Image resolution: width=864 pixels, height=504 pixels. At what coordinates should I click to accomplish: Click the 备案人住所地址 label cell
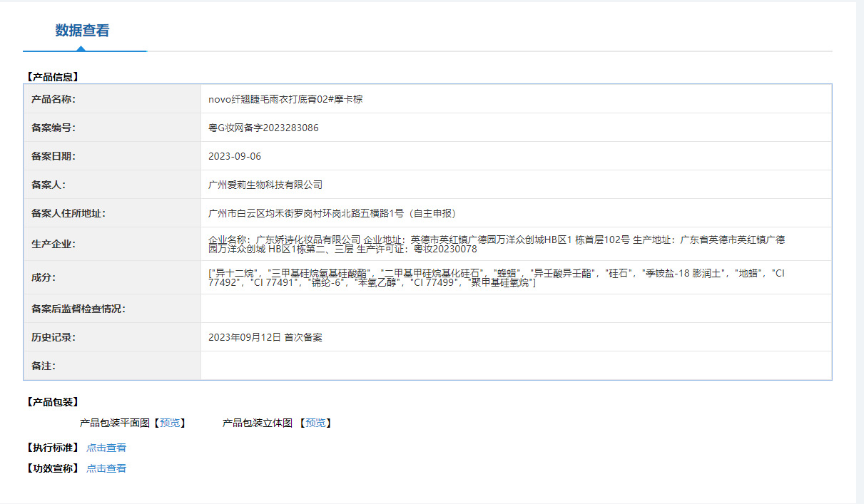coord(112,213)
